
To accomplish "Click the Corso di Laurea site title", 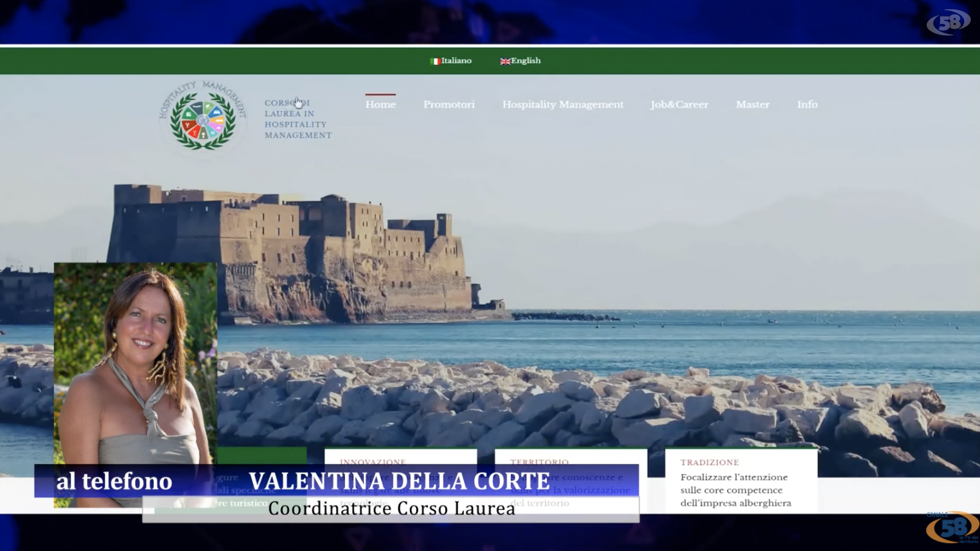I will 298,119.
